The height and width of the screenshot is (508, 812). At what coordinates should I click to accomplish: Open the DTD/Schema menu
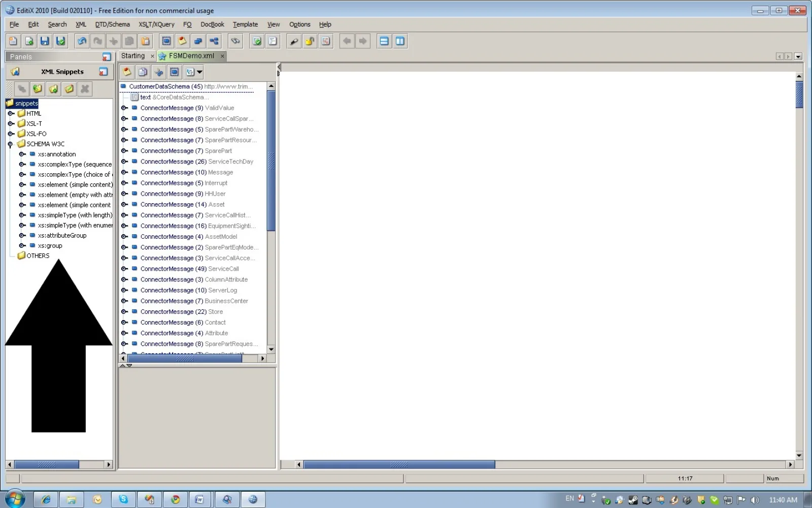click(112, 24)
